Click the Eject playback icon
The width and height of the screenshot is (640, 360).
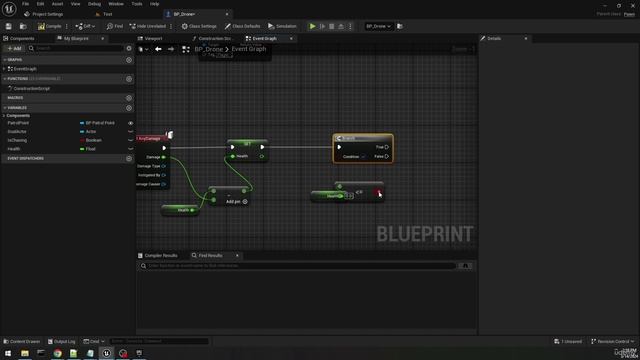click(341, 26)
